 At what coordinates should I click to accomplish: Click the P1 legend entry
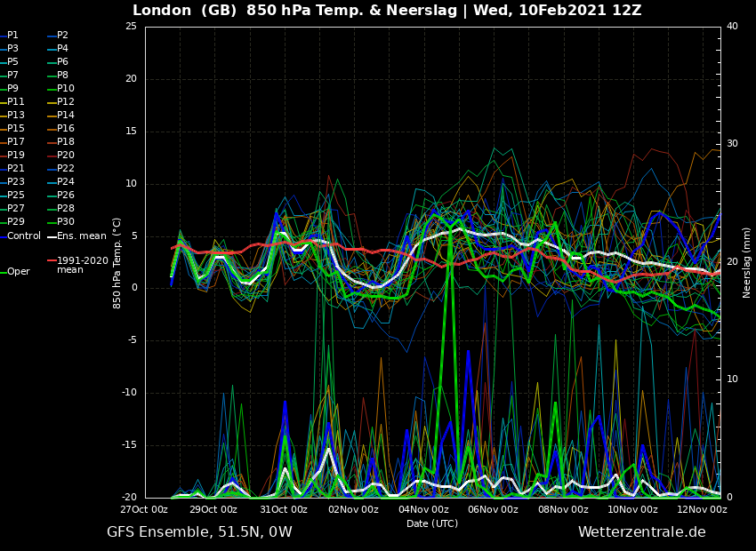pyautogui.click(x=12, y=36)
